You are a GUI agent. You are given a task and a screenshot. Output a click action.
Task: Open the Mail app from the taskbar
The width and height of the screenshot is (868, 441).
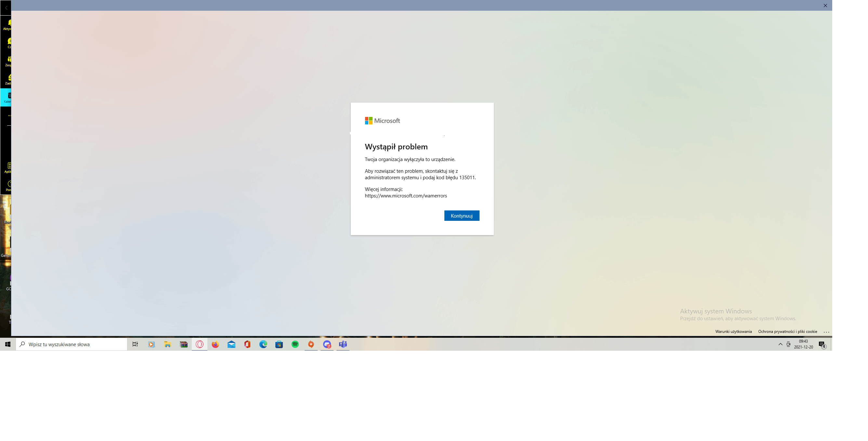tap(231, 344)
